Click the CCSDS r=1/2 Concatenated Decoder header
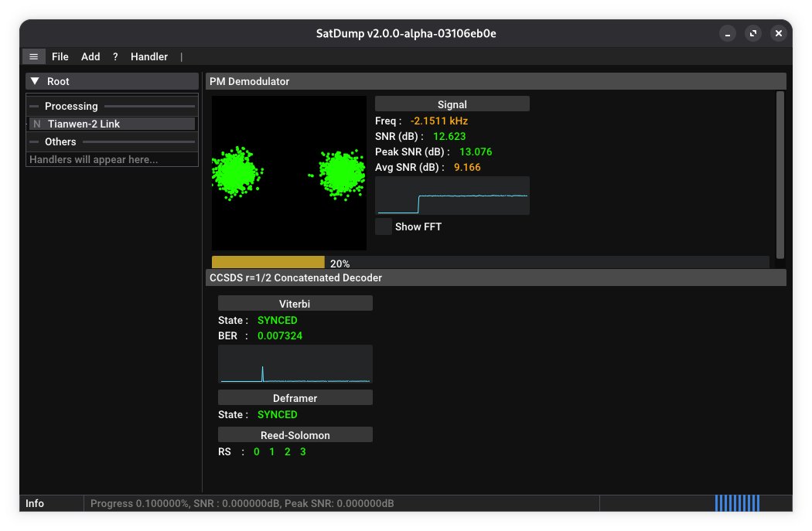The height and width of the screenshot is (531, 812). tap(496, 277)
